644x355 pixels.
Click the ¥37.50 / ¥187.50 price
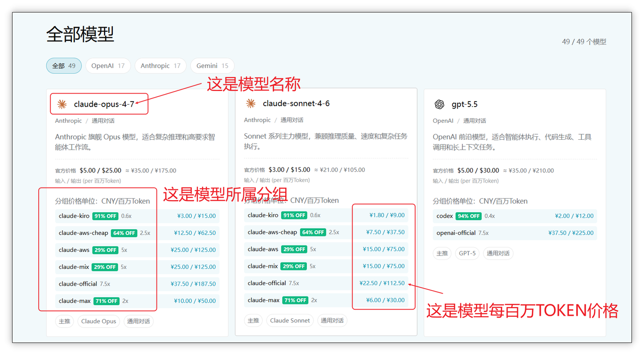pos(193,284)
